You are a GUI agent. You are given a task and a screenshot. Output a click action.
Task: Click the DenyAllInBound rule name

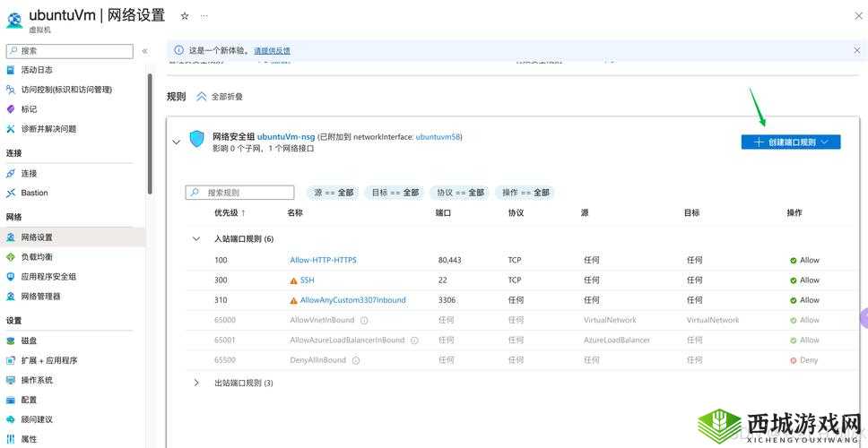coord(317,360)
